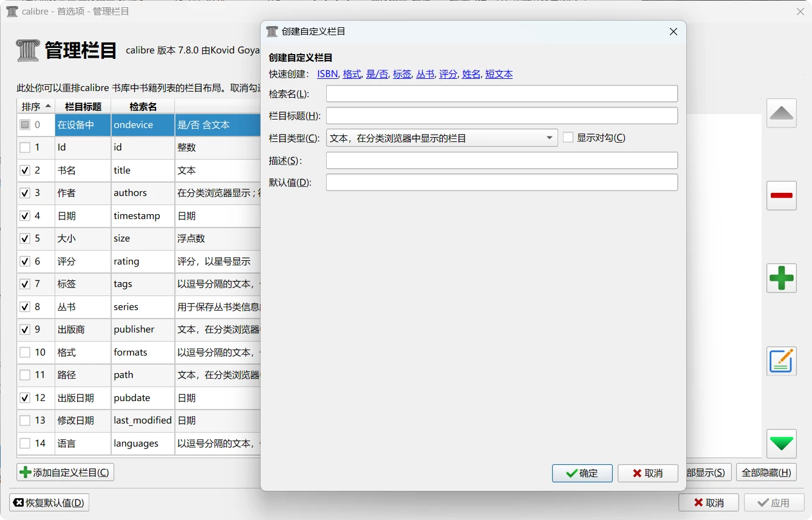The image size is (812, 520).
Task: Select the rating lookup name cell
Action: [x=143, y=262]
